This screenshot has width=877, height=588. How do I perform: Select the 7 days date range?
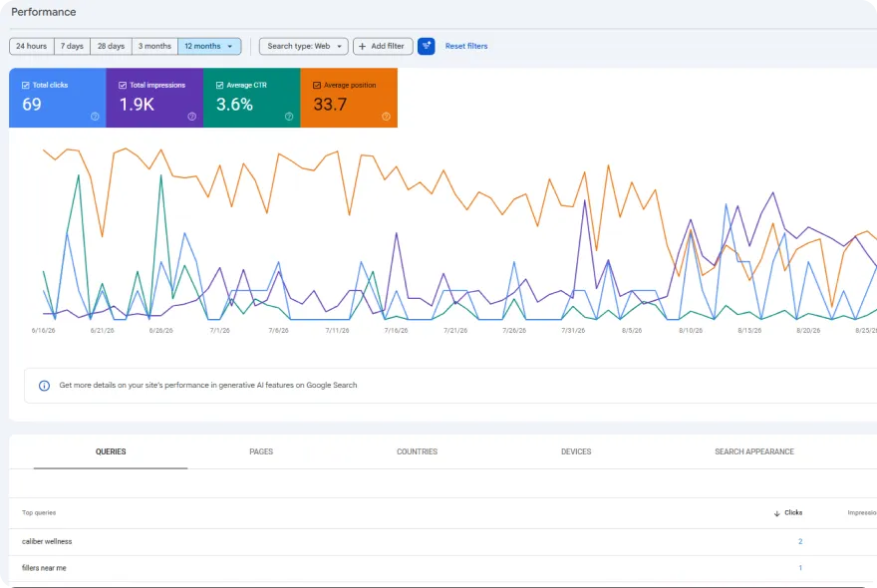[72, 47]
